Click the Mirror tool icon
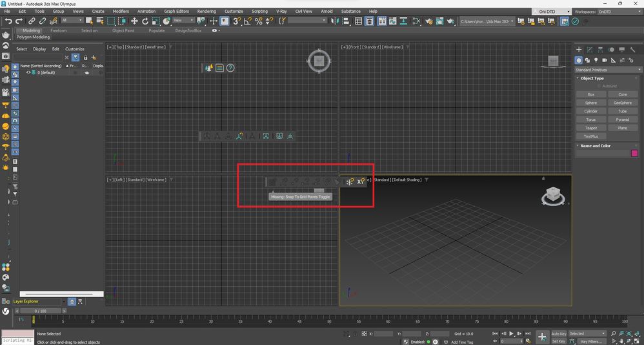The image size is (644, 345). tap(336, 21)
